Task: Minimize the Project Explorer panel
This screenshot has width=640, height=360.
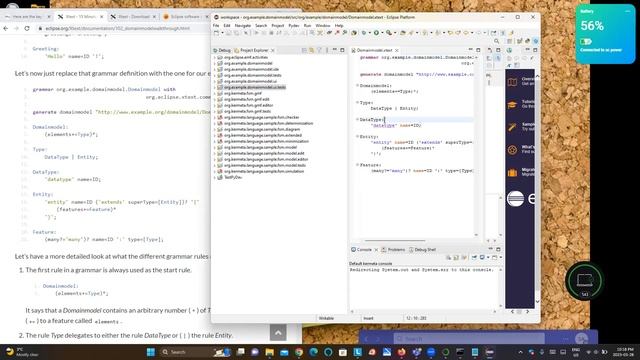Action: pos(335,50)
